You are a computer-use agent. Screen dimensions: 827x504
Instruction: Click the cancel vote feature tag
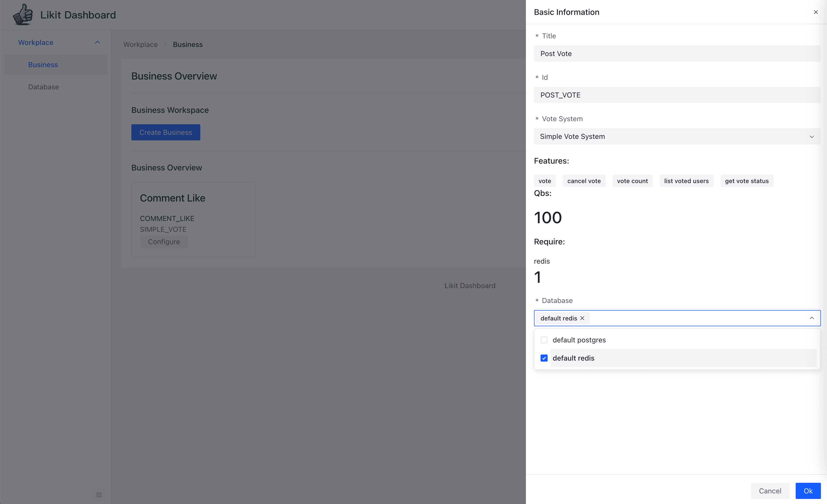tap(584, 181)
